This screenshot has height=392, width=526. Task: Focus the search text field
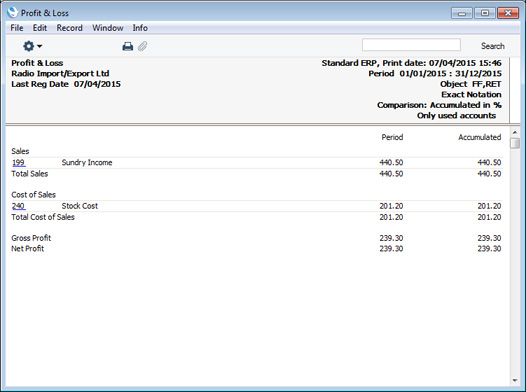click(x=411, y=45)
